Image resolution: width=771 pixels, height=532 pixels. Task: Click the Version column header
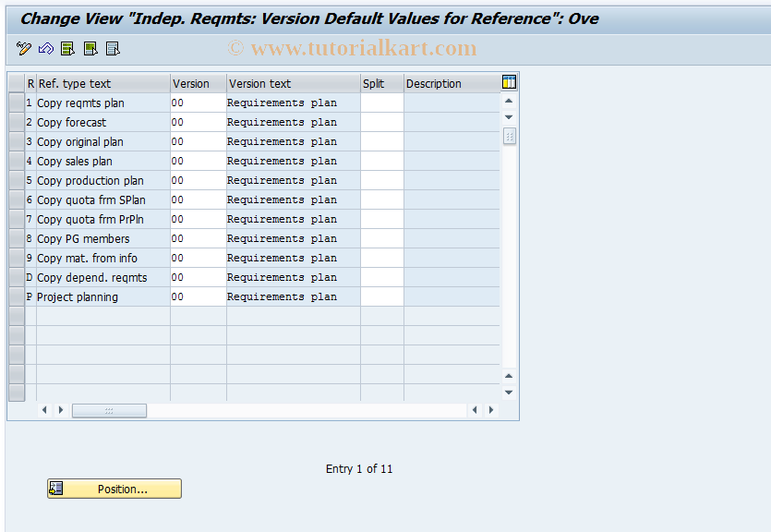(199, 83)
